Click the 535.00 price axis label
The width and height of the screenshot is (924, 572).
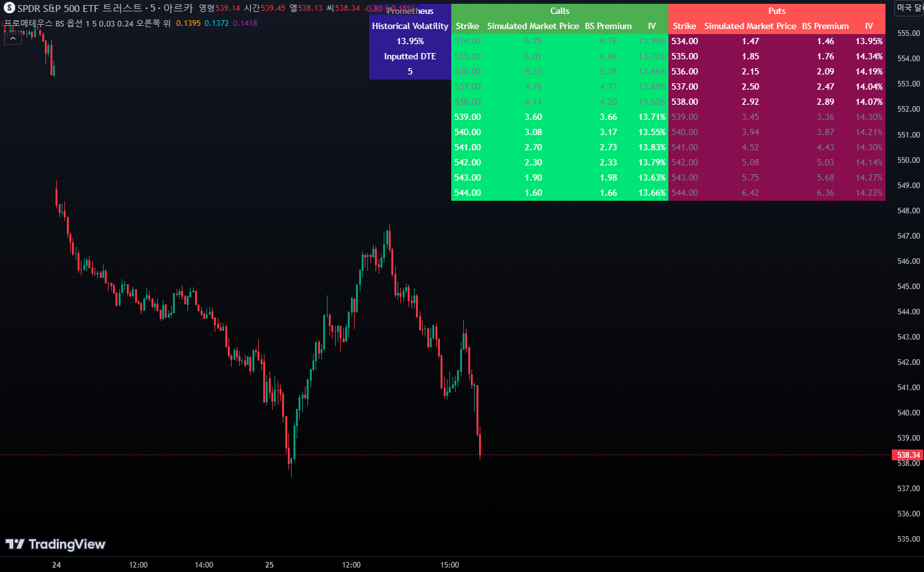(909, 539)
